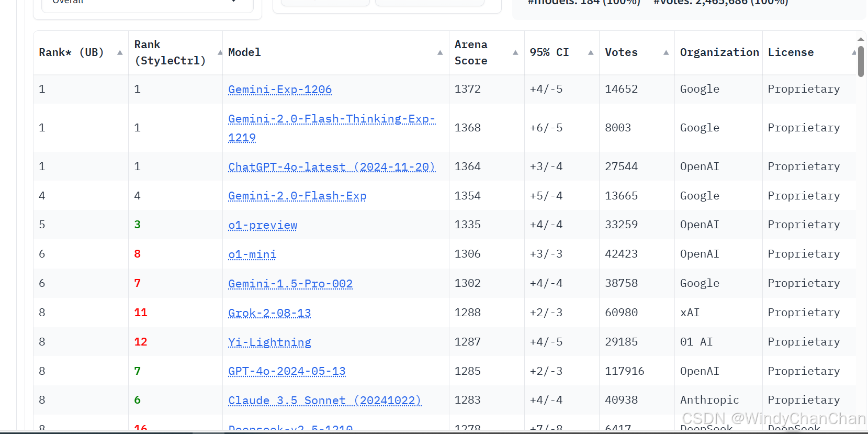Select votes value 8003
The height and width of the screenshot is (434, 868).
(x=618, y=128)
